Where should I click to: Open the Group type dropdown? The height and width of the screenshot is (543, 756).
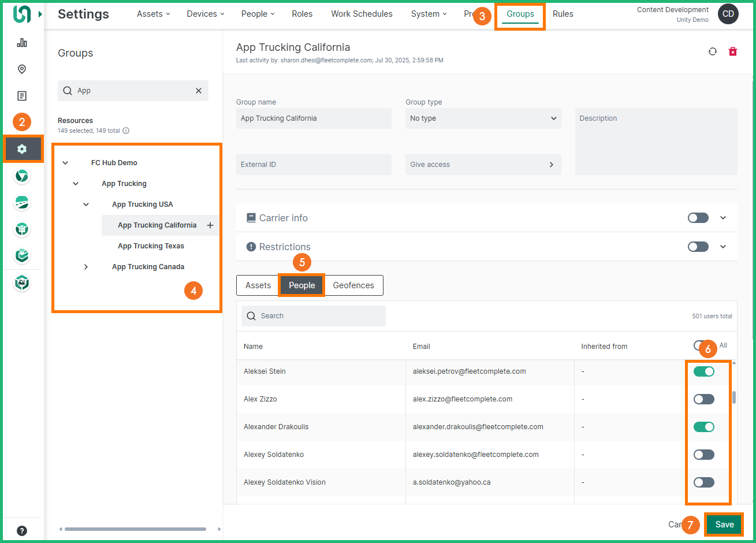pyautogui.click(x=483, y=118)
